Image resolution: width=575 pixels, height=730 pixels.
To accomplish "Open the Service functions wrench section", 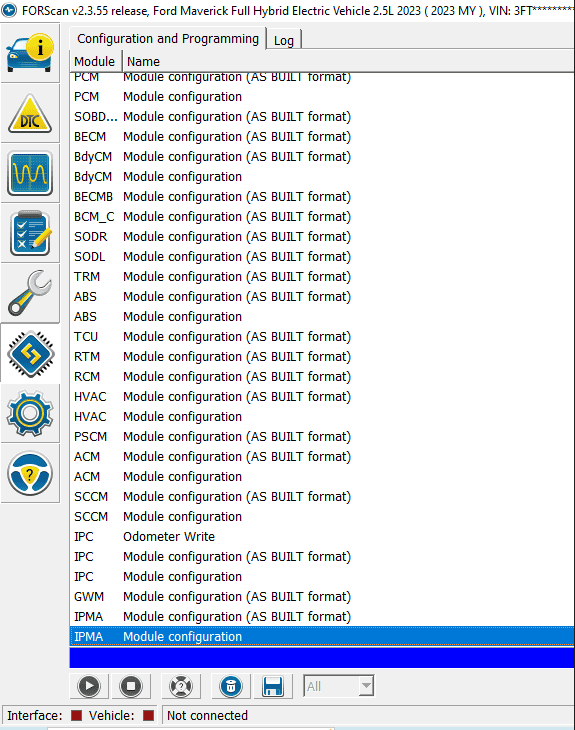I will point(30,293).
